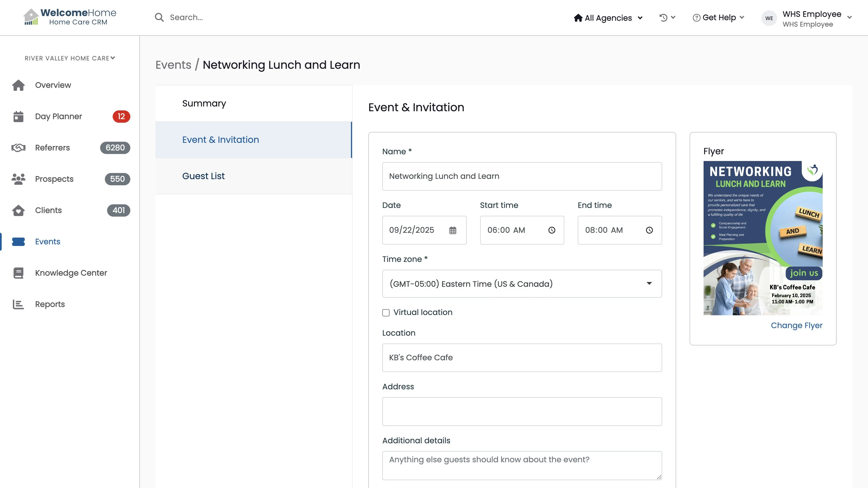Expand the All Agencies dropdown
Image resolution: width=868 pixels, height=488 pixels.
point(608,18)
